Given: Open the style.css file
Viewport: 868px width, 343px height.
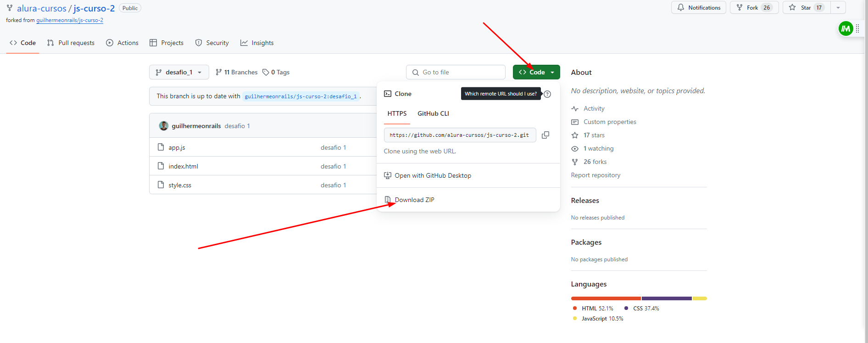Looking at the screenshot, I should (x=180, y=185).
